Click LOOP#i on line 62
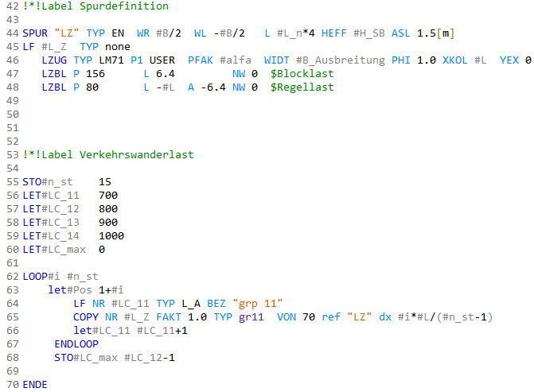Screen dimensions: 534x392 [41, 276]
